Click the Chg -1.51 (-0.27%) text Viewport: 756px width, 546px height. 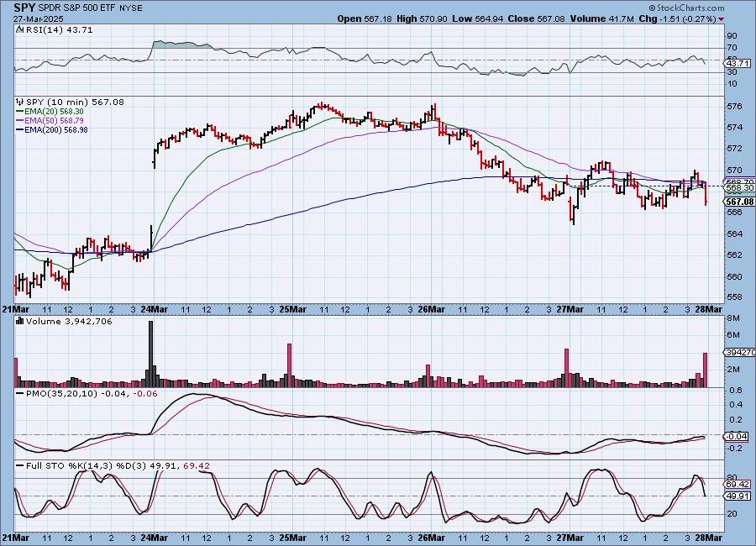678,18
